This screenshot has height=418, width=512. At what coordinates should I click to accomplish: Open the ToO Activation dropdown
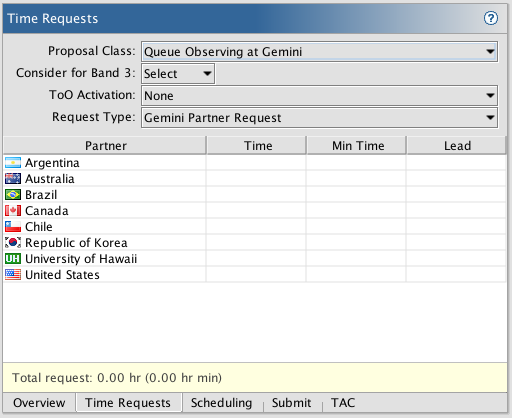(319, 96)
